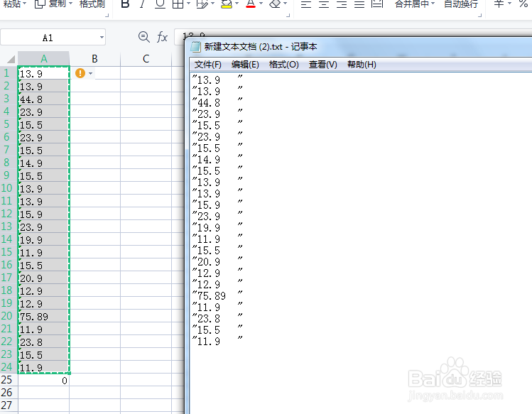Open the fill color dropdown arrow
This screenshot has height=414, width=532.
pos(237,4)
